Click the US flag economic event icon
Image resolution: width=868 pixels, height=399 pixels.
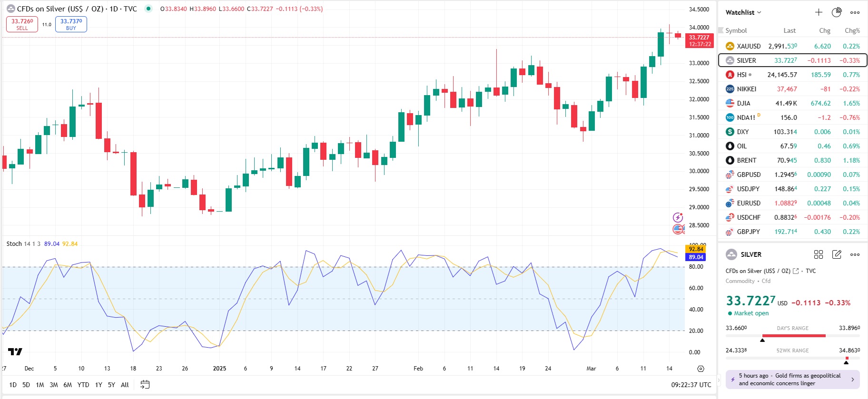click(x=678, y=229)
